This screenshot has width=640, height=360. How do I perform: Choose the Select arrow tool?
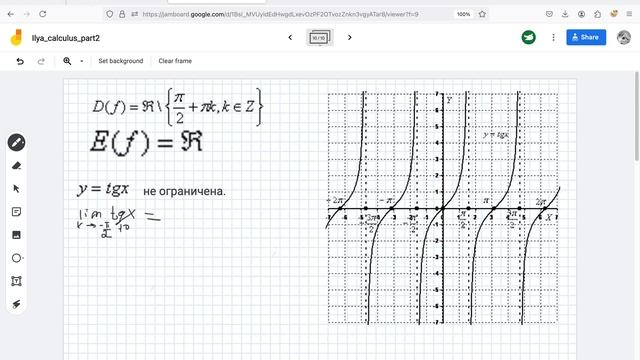click(16, 189)
